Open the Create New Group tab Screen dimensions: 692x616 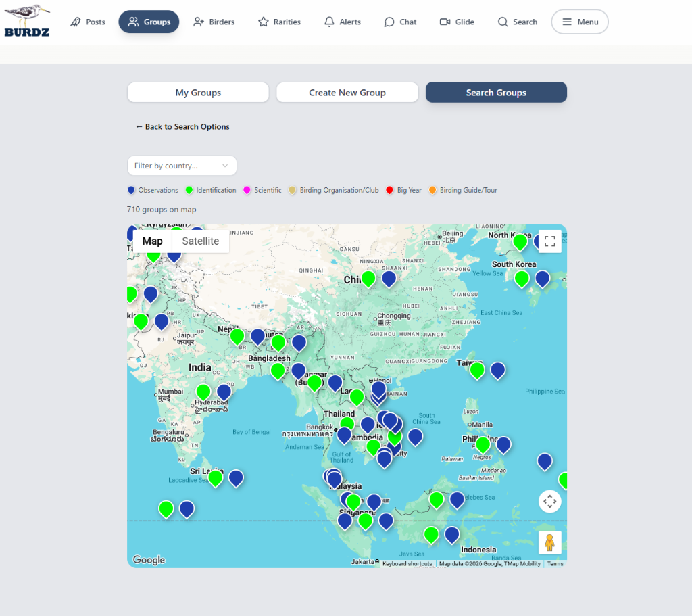[x=347, y=92]
